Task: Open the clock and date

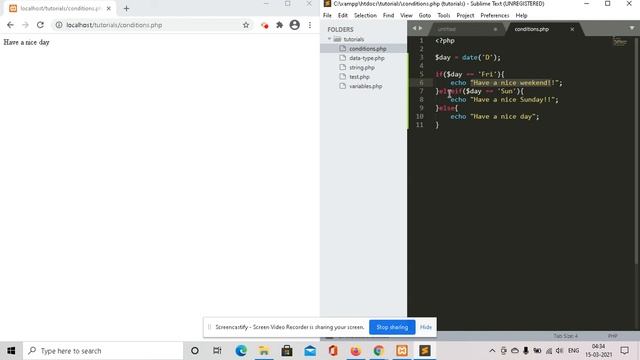Action: pos(598,351)
